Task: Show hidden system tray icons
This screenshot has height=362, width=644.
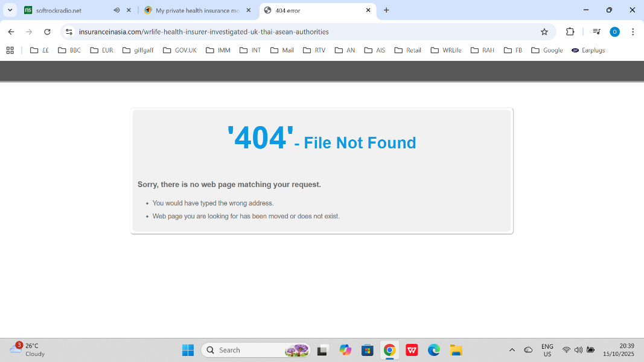Action: [512, 350]
